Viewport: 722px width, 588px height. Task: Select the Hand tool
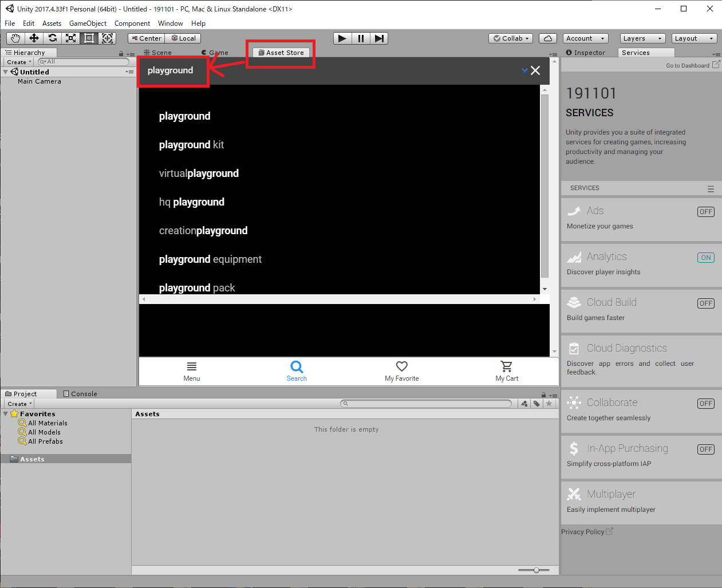(15, 38)
